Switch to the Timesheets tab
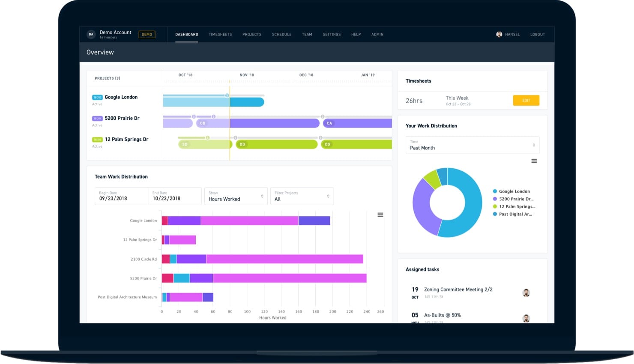 [220, 34]
